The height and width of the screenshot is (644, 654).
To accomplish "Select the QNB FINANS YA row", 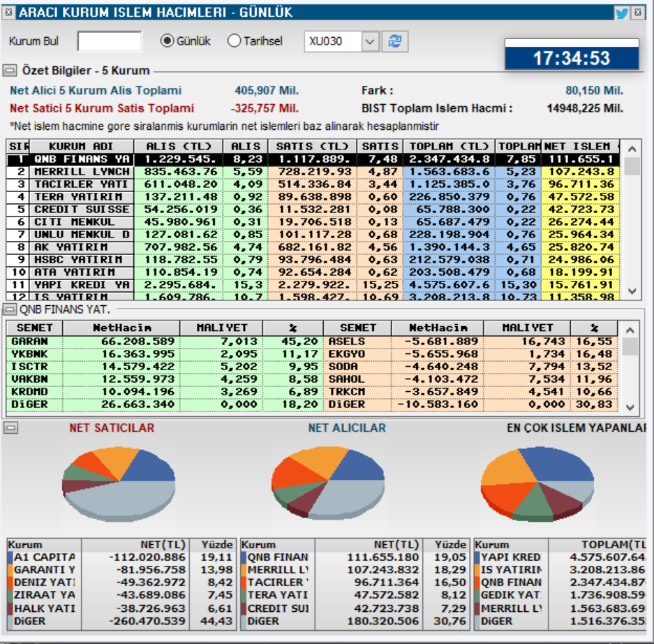I will [x=313, y=159].
